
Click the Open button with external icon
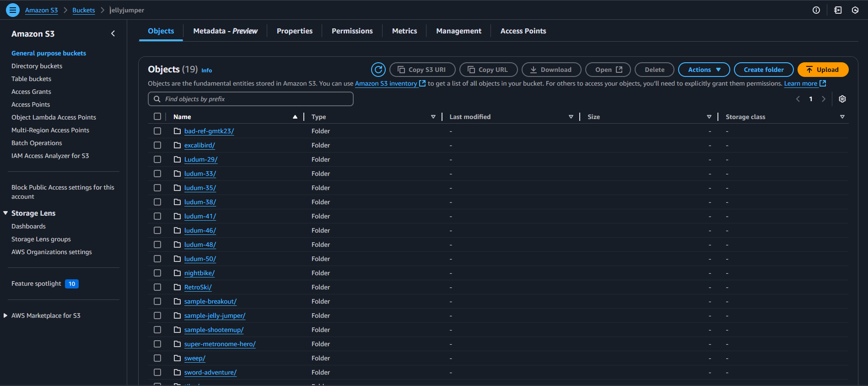click(x=608, y=70)
